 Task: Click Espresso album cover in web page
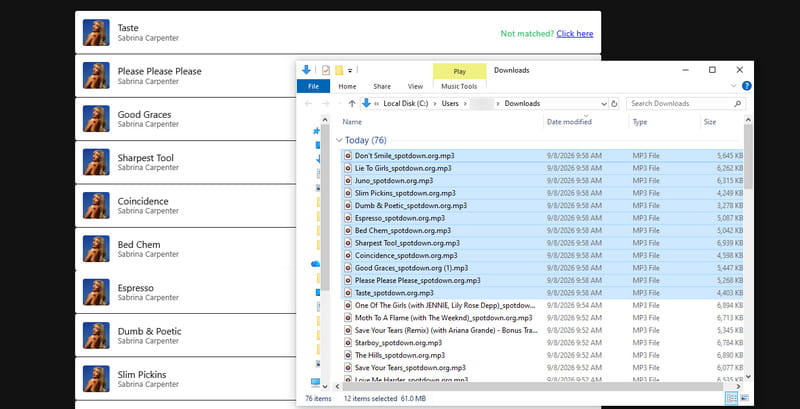point(96,292)
